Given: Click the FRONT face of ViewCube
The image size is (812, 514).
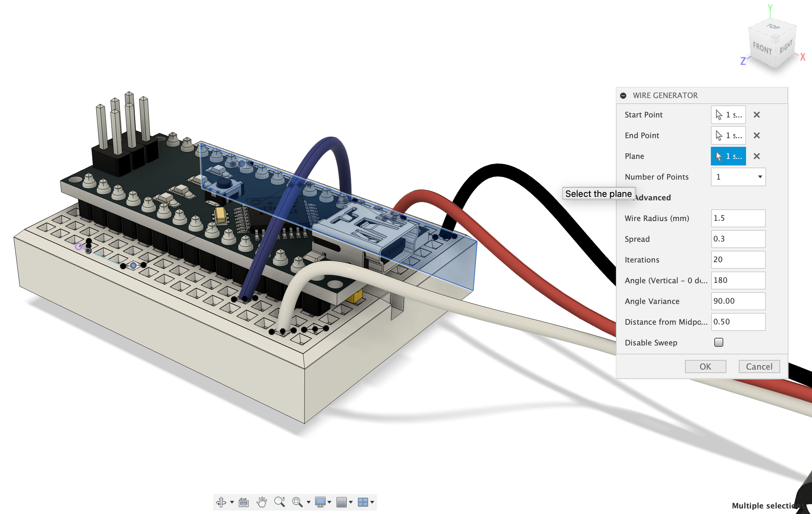Looking at the screenshot, I should tap(762, 48).
